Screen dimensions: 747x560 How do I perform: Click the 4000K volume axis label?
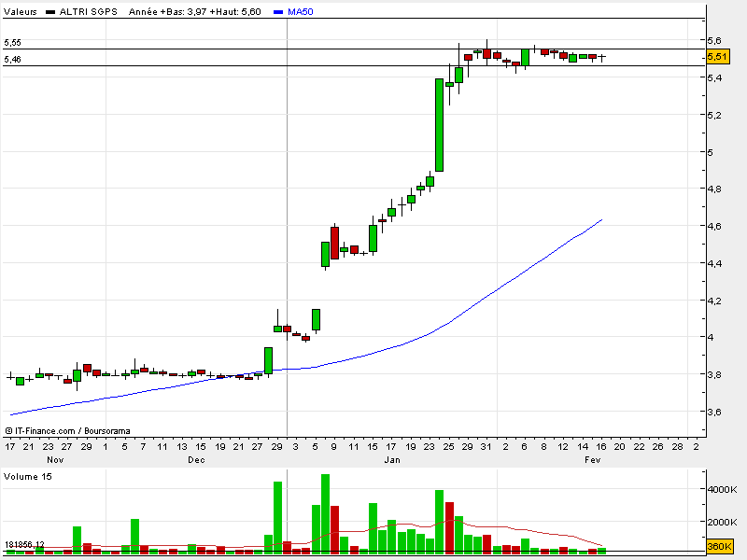point(722,489)
